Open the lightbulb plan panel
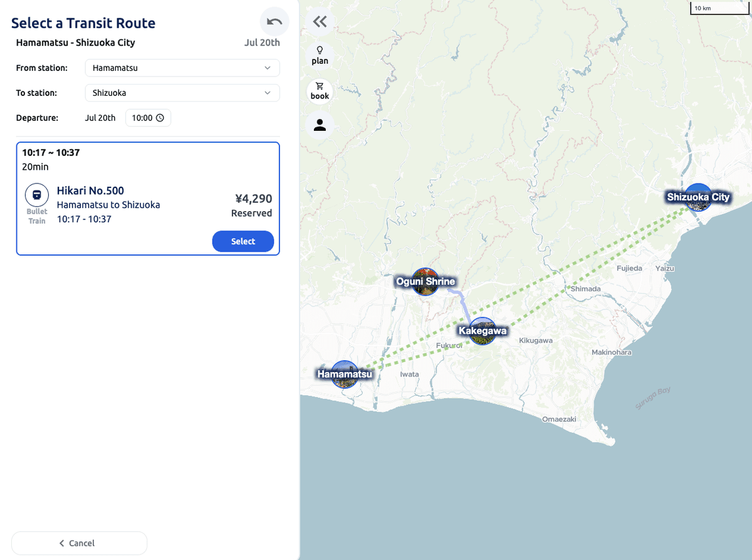 [320, 54]
